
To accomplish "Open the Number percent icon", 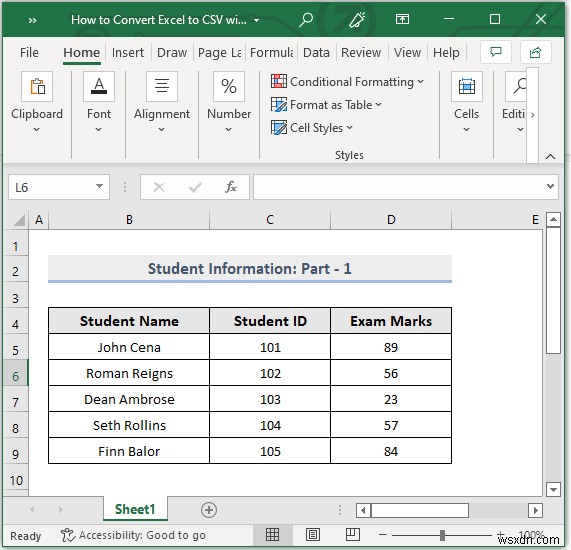I will pyautogui.click(x=229, y=86).
